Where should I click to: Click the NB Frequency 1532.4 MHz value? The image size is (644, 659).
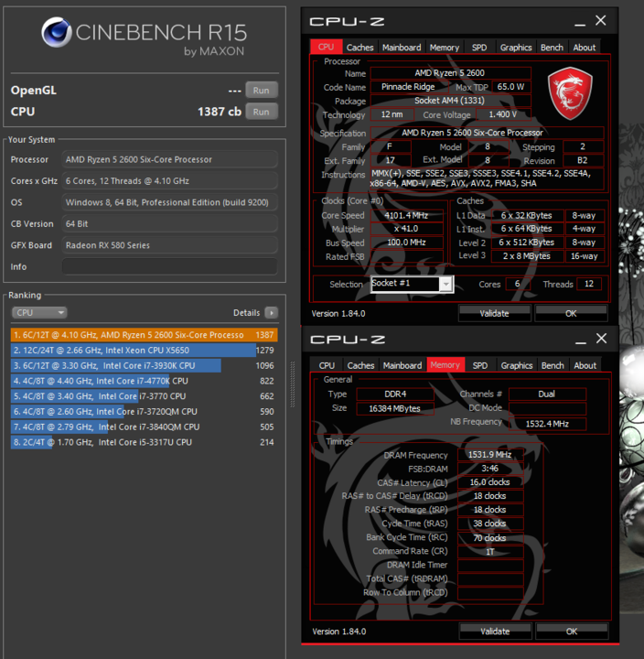[547, 424]
